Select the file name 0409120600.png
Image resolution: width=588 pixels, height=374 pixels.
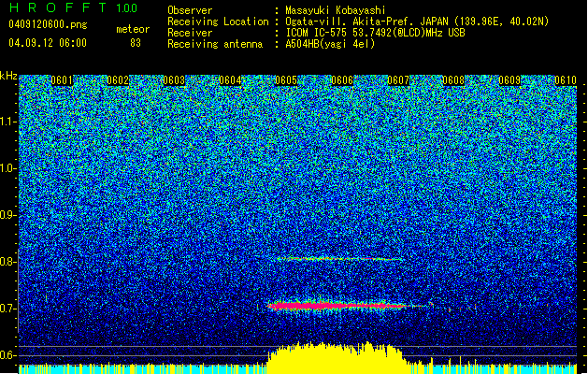(48, 24)
